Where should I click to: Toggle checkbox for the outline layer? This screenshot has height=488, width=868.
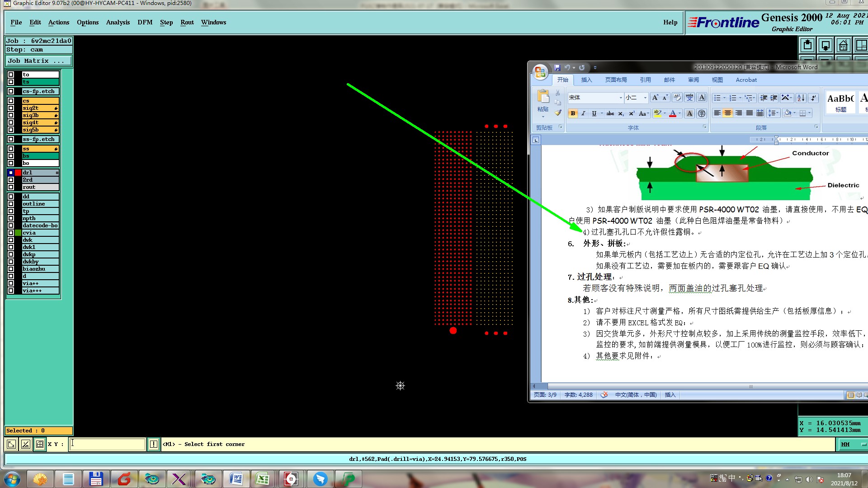click(11, 204)
